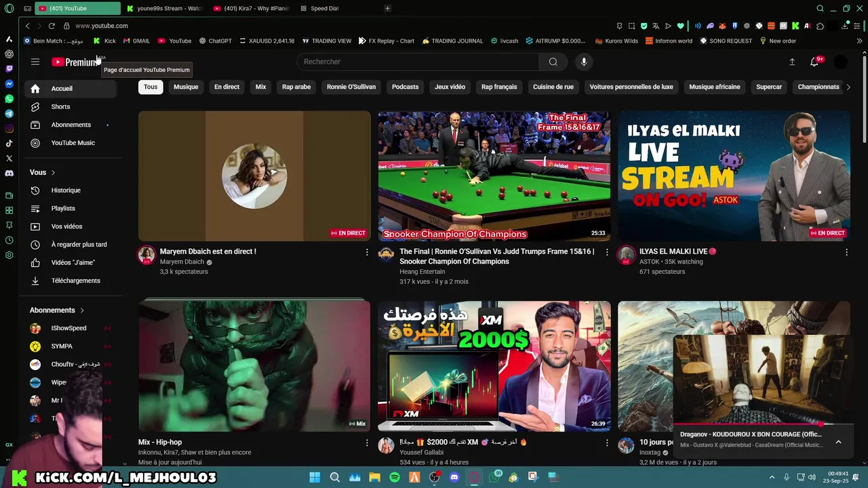
Task: Open options menu for Snooker Final video
Action: pos(607,252)
